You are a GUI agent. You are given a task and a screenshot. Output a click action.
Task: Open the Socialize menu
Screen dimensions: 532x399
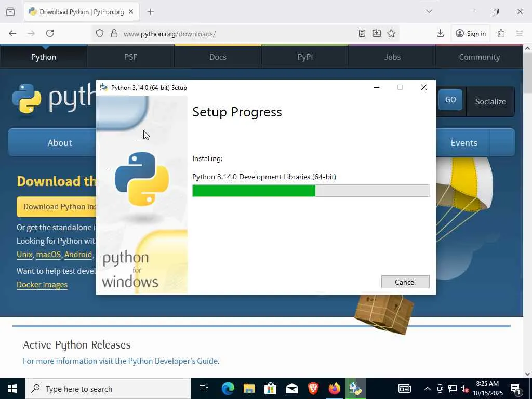coord(490,101)
